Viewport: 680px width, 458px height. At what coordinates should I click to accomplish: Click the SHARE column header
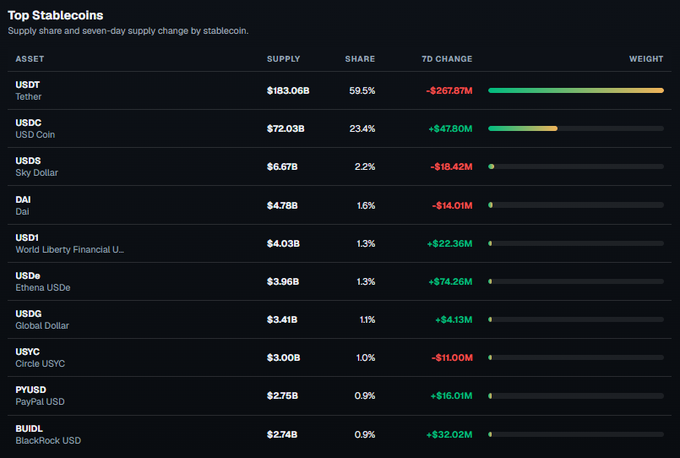tap(360, 59)
